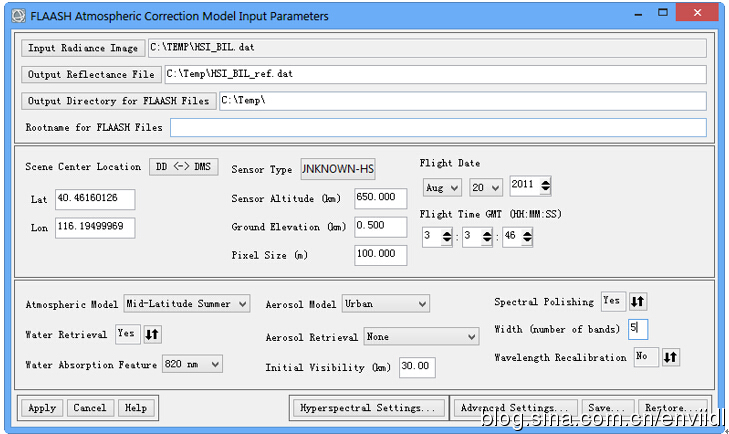Toggle the Spectral Polishing arrows icon
This screenshot has height=434, width=729.
click(637, 301)
